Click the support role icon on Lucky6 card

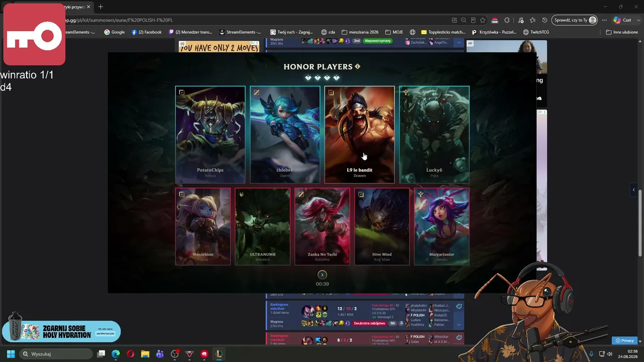(x=406, y=93)
